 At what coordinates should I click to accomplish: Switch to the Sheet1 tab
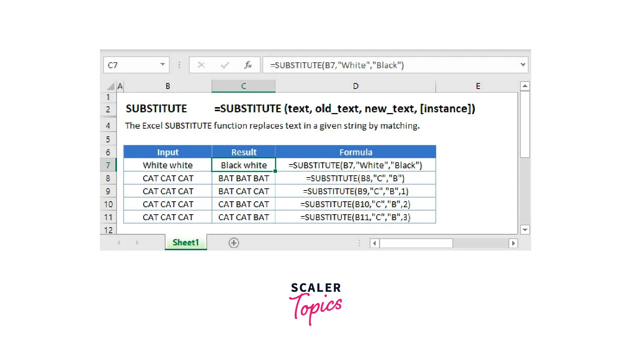[x=186, y=242]
